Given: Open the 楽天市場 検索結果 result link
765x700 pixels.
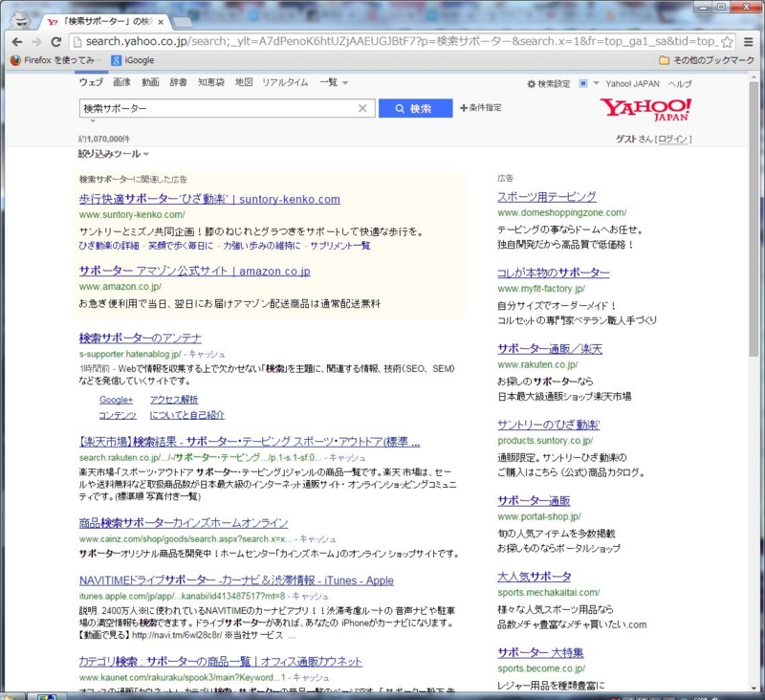Looking at the screenshot, I should click(250, 442).
